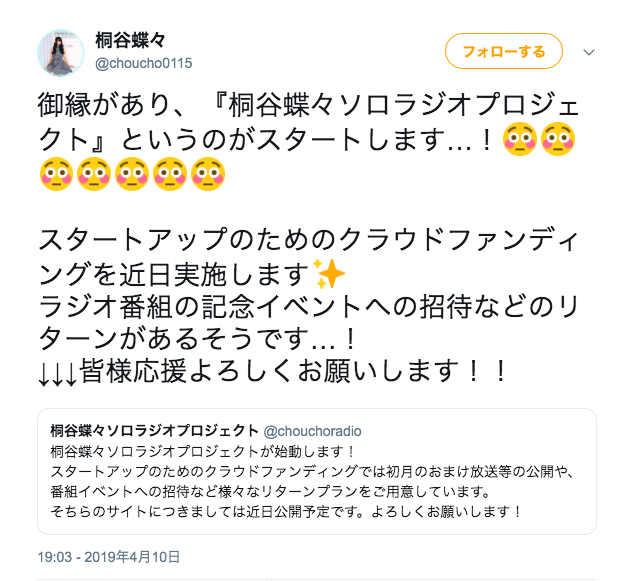Open the @choucho0115 handle link
This screenshot has height=581, width=632.
pyautogui.click(x=143, y=63)
